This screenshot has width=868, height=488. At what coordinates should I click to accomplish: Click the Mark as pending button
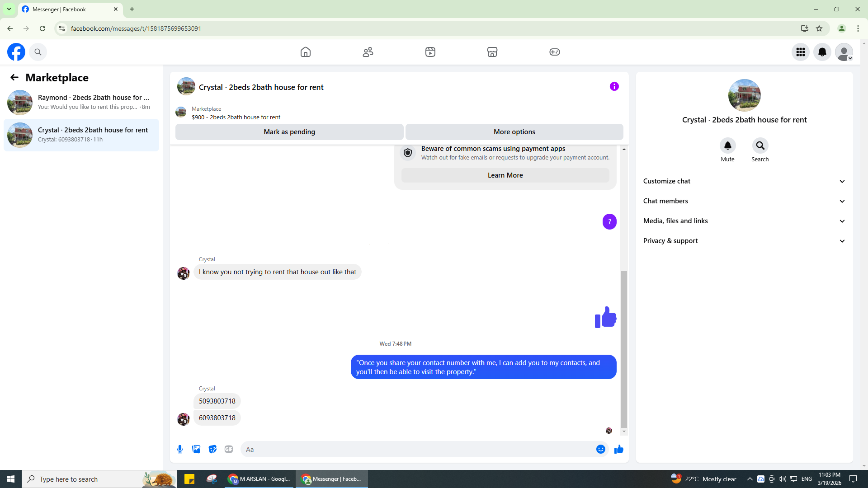pyautogui.click(x=289, y=132)
